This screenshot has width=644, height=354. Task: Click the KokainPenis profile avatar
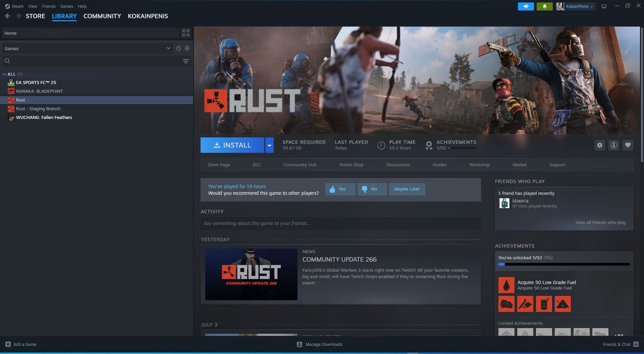560,7
